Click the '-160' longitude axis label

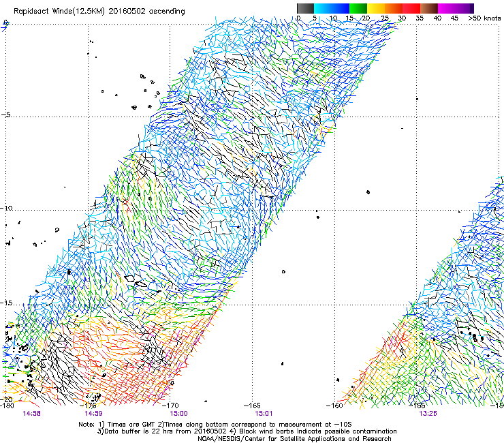click(334, 406)
